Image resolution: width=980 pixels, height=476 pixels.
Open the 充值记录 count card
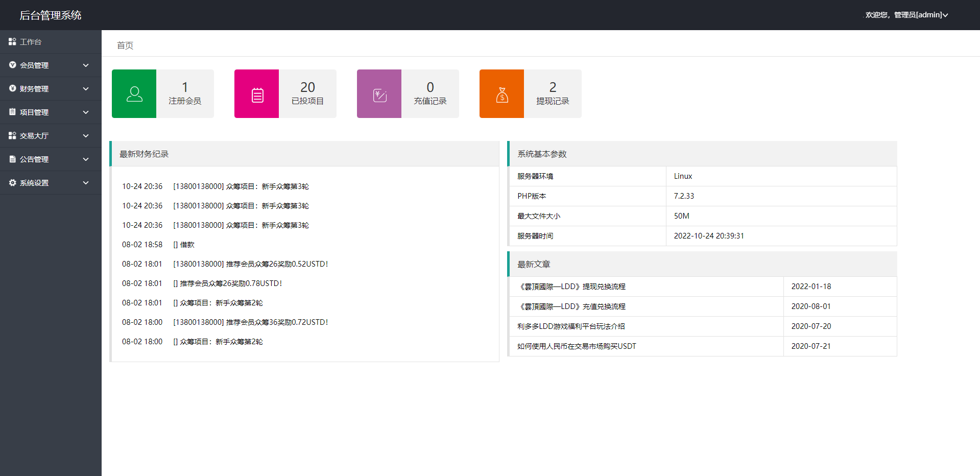coord(408,93)
